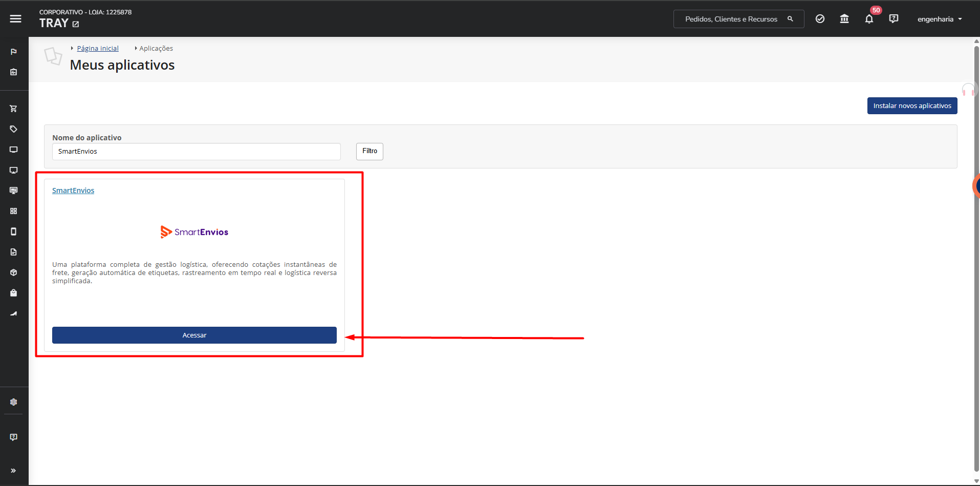980x486 pixels.
Task: Open the shopping cart sidebar icon
Action: pyautogui.click(x=14, y=109)
